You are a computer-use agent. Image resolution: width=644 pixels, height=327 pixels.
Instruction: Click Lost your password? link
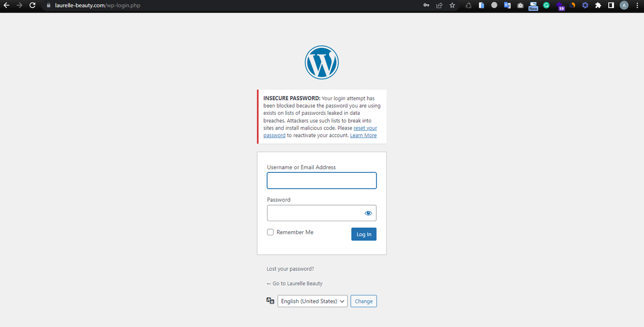(290, 269)
